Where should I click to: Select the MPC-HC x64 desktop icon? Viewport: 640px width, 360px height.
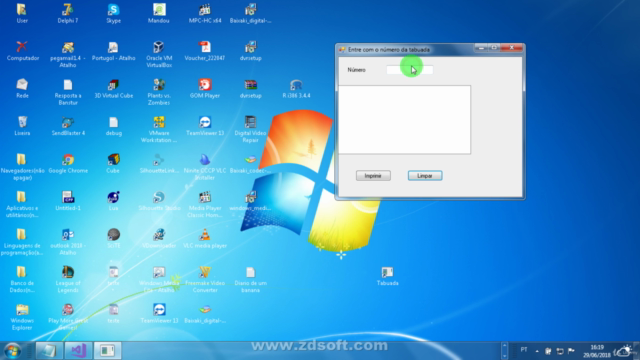[x=205, y=13]
